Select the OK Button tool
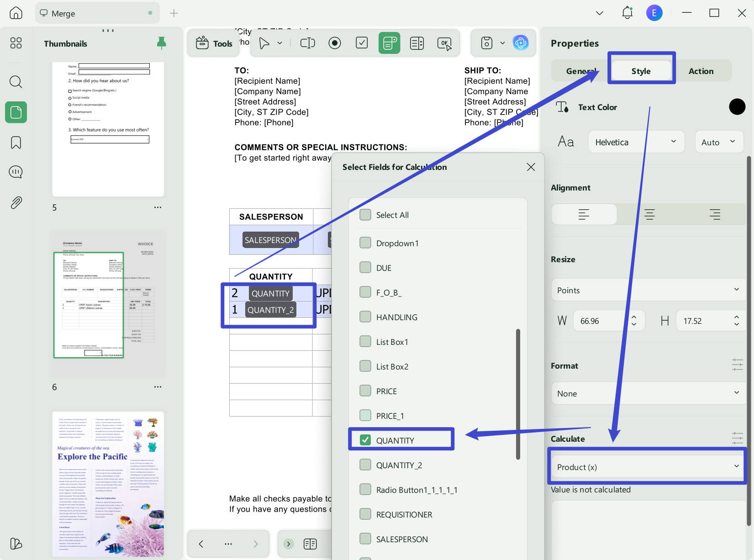 pyautogui.click(x=444, y=43)
